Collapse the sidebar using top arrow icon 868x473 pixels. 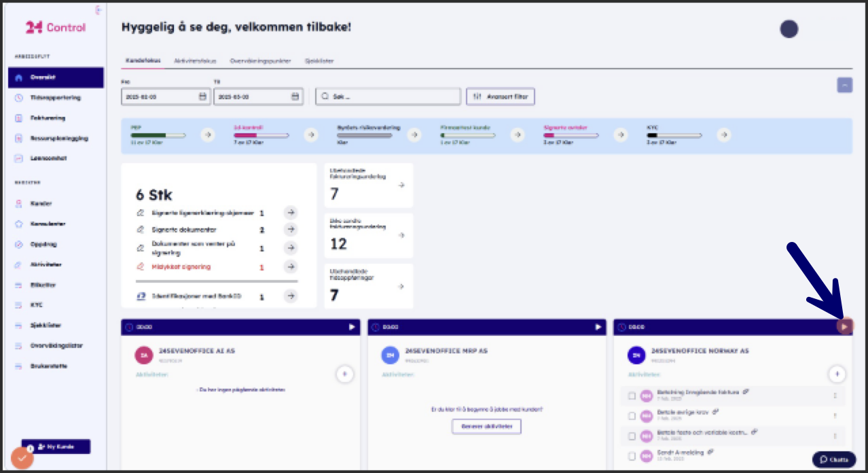[98, 10]
